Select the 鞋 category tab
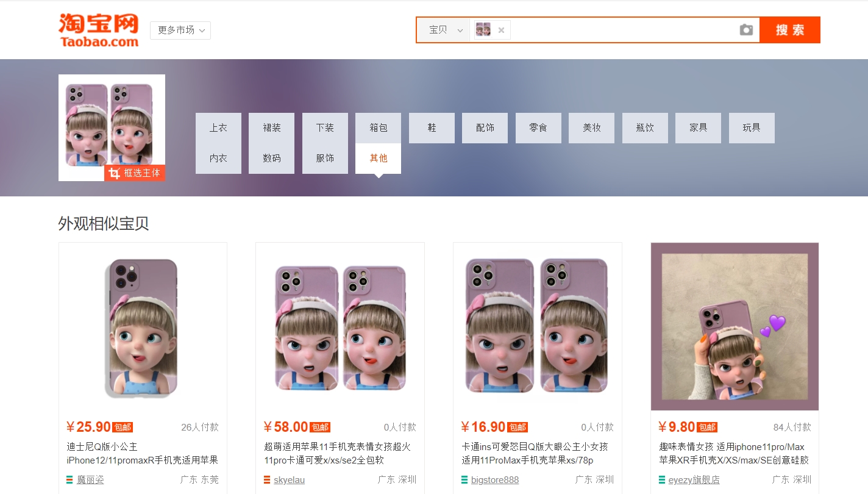The height and width of the screenshot is (494, 868). (x=432, y=128)
